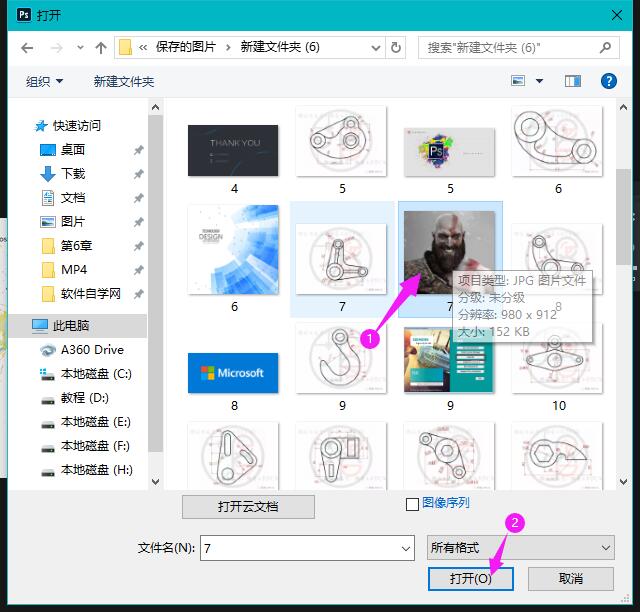The width and height of the screenshot is (640, 612).
Task: Open the 软件自学网 folder shortcut
Action: (x=90, y=294)
